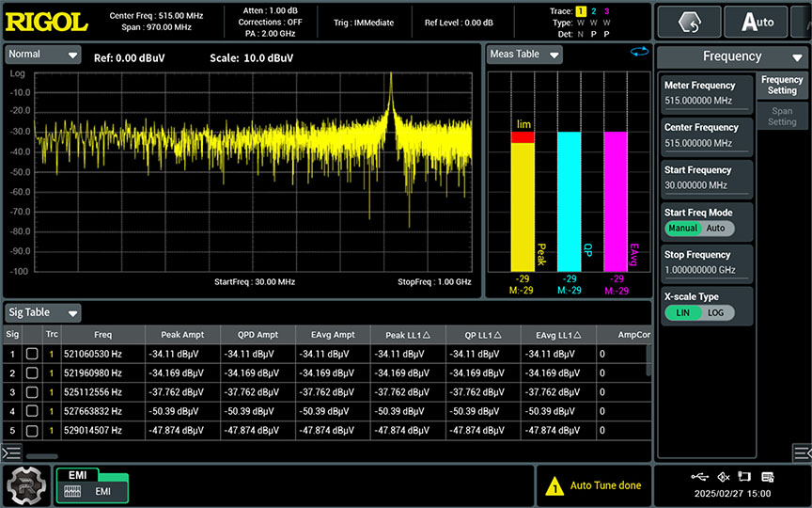Switch to the Span Setting tab
Image resolution: width=812 pixels, height=508 pixels.
pyautogui.click(x=781, y=117)
